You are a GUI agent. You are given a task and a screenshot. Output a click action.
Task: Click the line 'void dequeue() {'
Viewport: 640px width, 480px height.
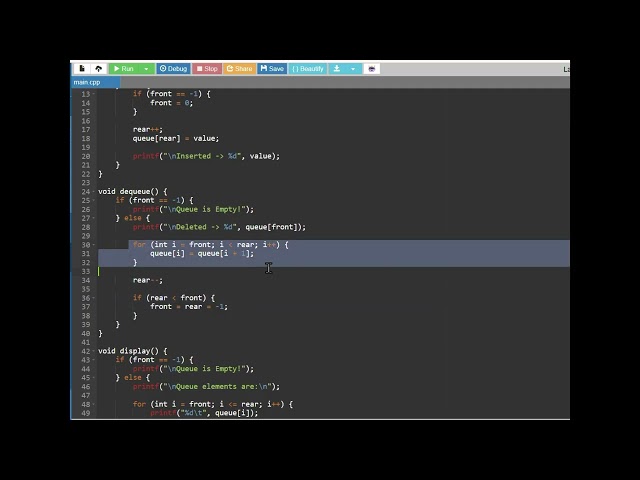[133, 191]
